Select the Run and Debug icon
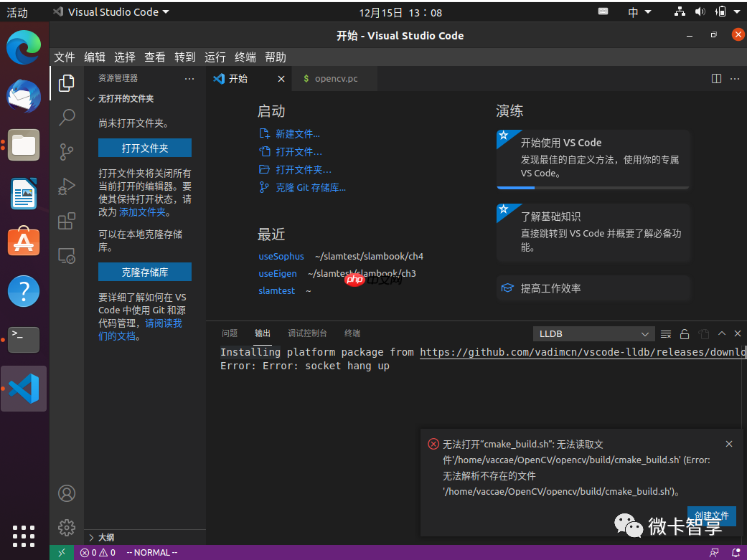 point(66,186)
